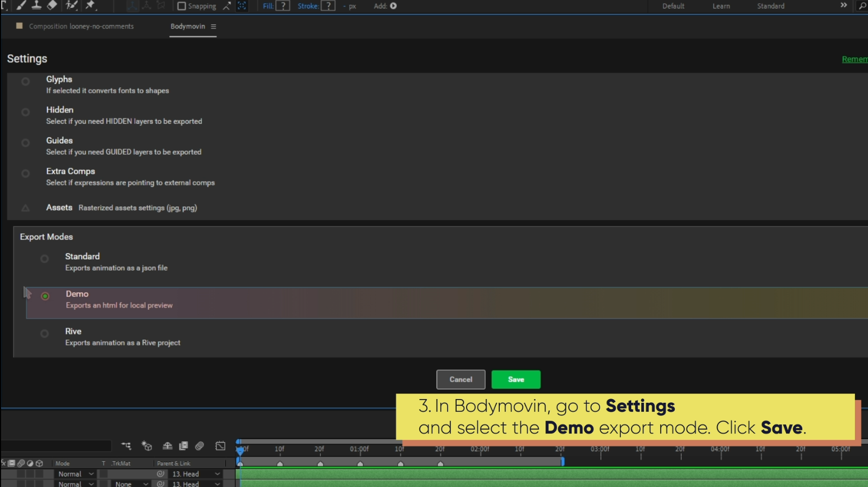
Task: Click the green Save button
Action: 516,380
